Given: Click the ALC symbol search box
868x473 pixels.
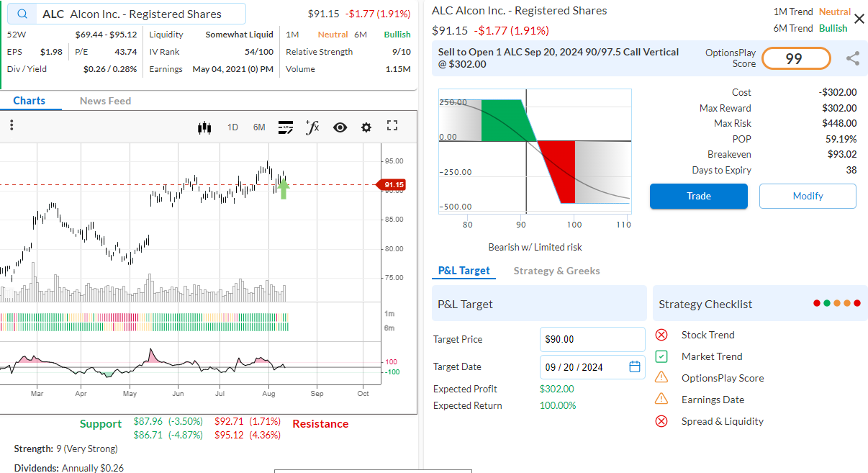Looking at the screenshot, I should coord(127,14).
